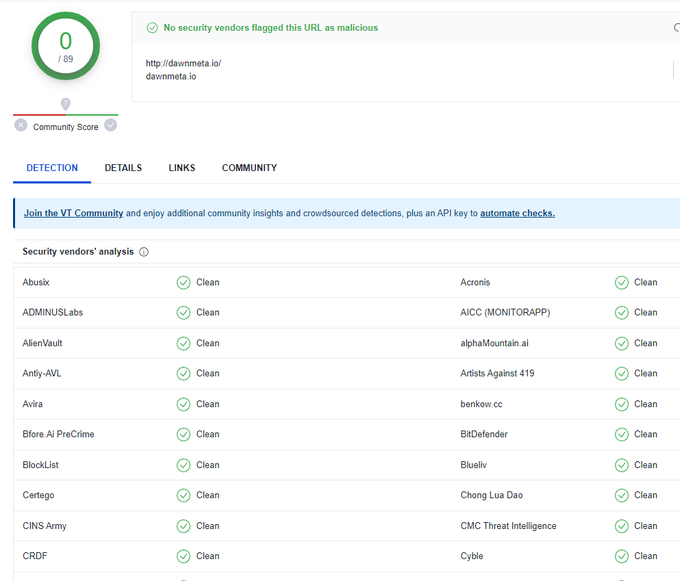The height and width of the screenshot is (581, 680).
Task: Click the community score downvote X icon
Action: (20, 125)
